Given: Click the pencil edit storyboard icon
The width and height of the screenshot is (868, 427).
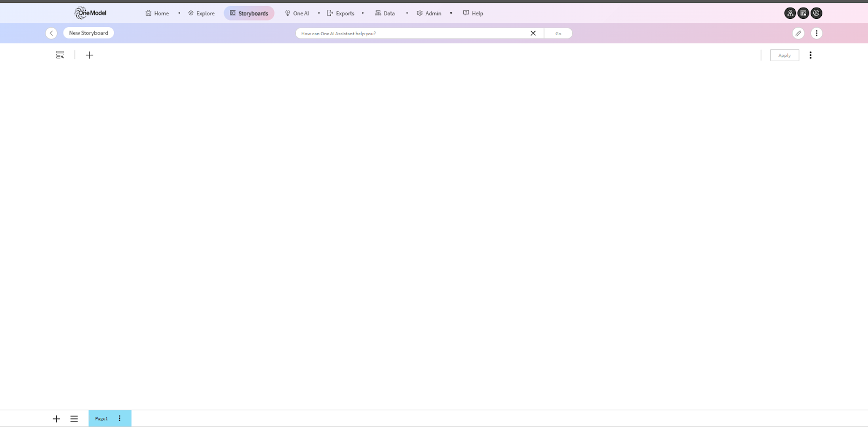Looking at the screenshot, I should tap(798, 33).
